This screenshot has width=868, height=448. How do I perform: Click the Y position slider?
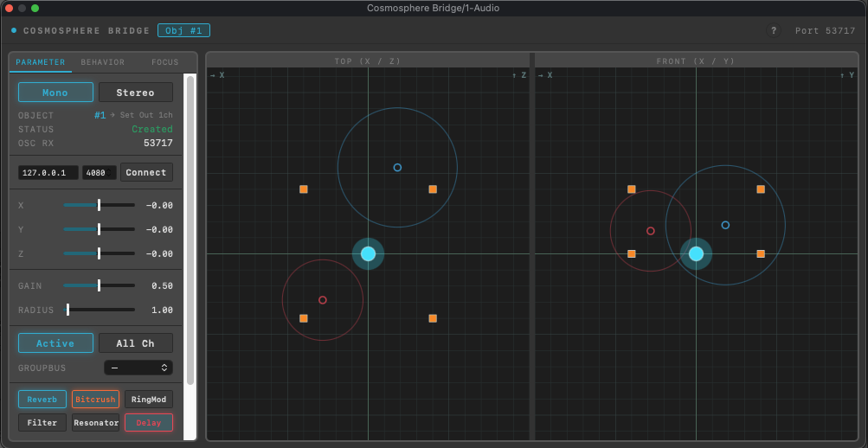(x=99, y=229)
